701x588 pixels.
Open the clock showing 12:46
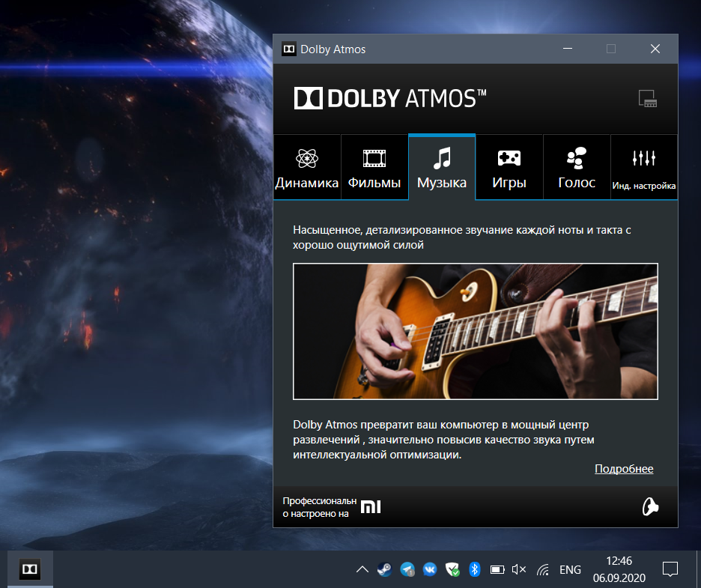pyautogui.click(x=619, y=569)
